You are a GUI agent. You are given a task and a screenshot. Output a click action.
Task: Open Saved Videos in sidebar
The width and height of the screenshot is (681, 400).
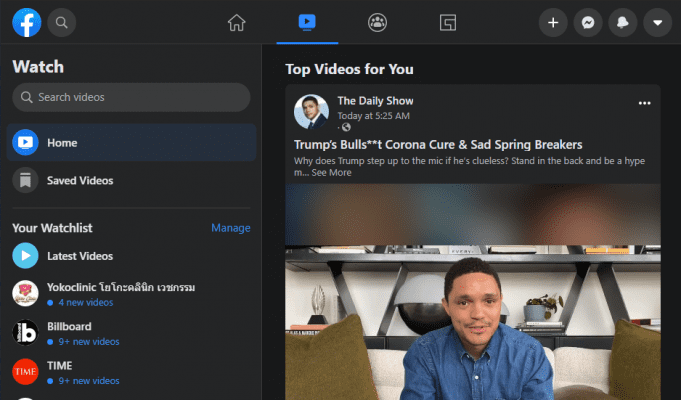131,180
